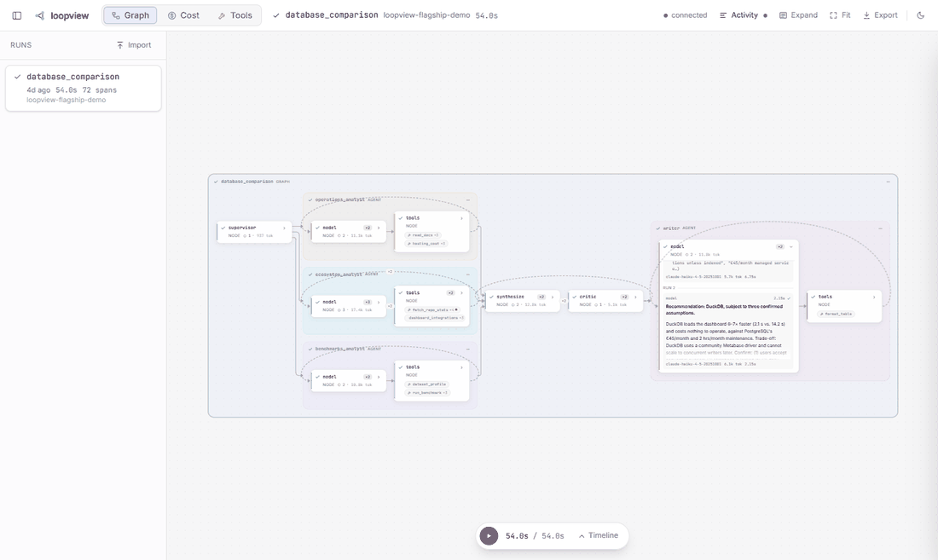Click the header run title database_comparison

pos(332,15)
